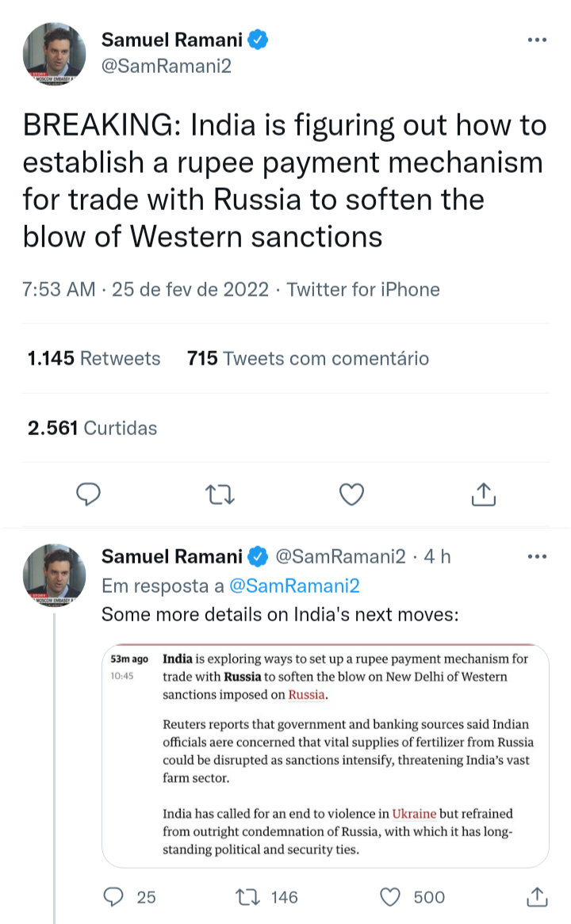Share the reply tweet about India's moves
This screenshot has width=571, height=924.
(x=537, y=896)
